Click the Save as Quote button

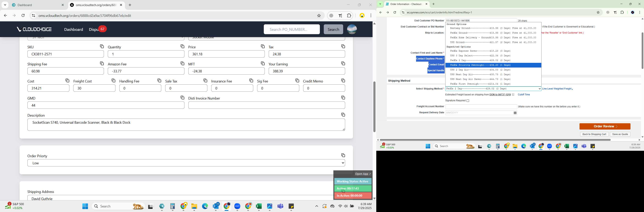[x=620, y=134]
